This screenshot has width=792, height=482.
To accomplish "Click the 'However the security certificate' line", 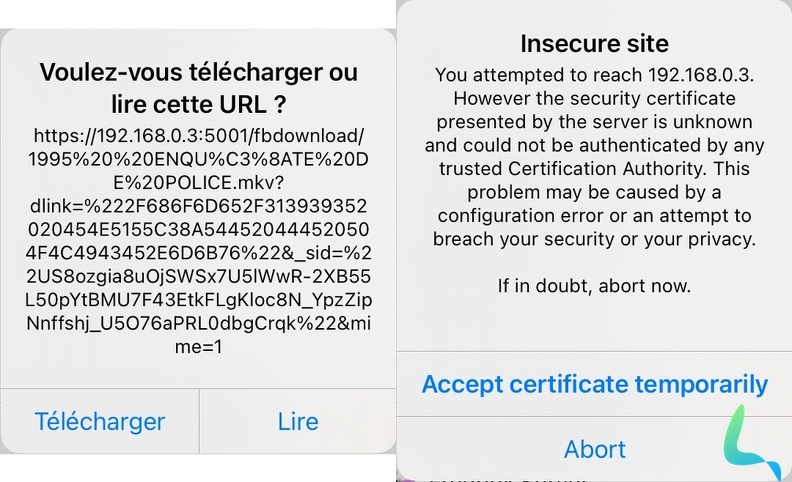I will click(594, 98).
